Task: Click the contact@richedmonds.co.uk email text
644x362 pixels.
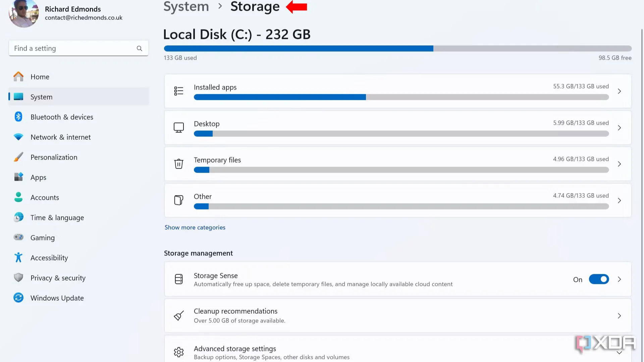Action: (84, 18)
